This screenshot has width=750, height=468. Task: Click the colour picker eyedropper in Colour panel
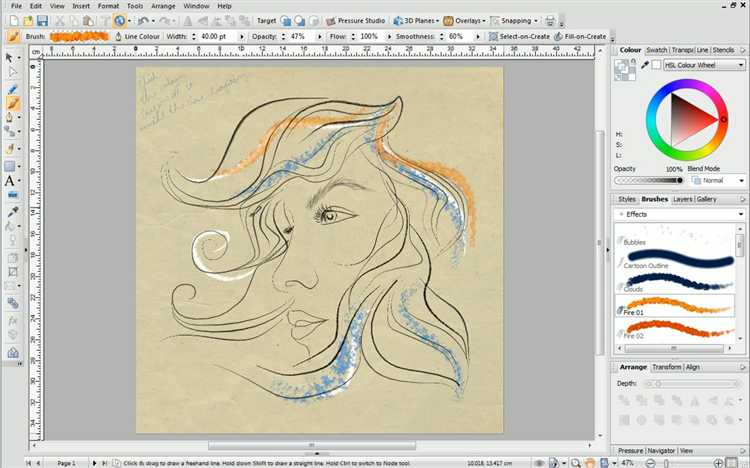644,65
